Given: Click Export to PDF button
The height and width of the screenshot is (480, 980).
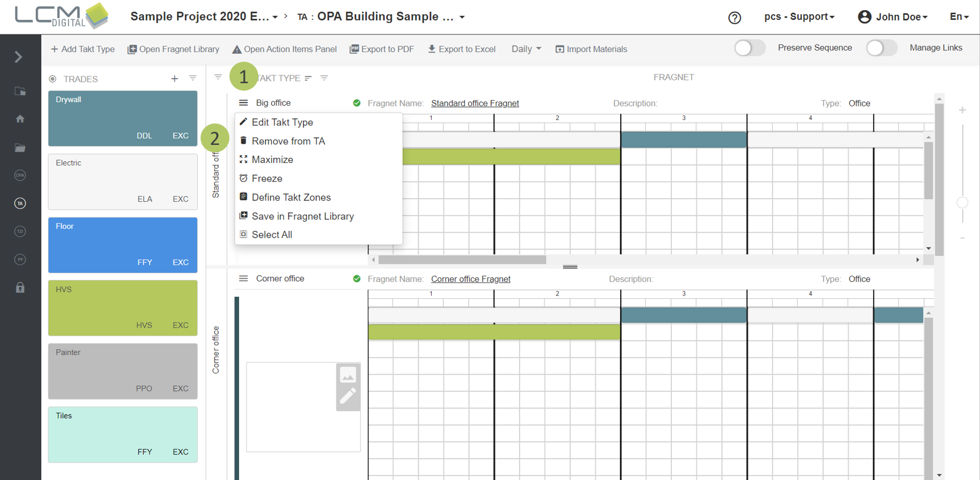Looking at the screenshot, I should [x=382, y=49].
